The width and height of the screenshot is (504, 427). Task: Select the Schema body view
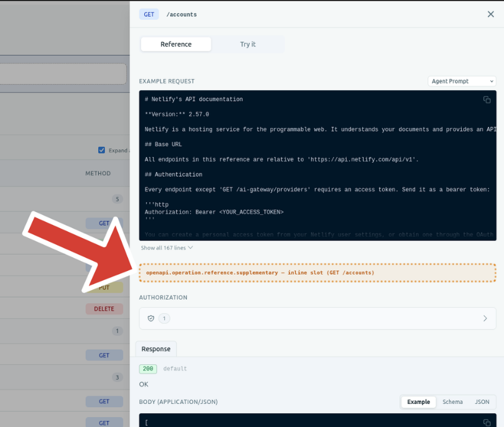point(452,402)
